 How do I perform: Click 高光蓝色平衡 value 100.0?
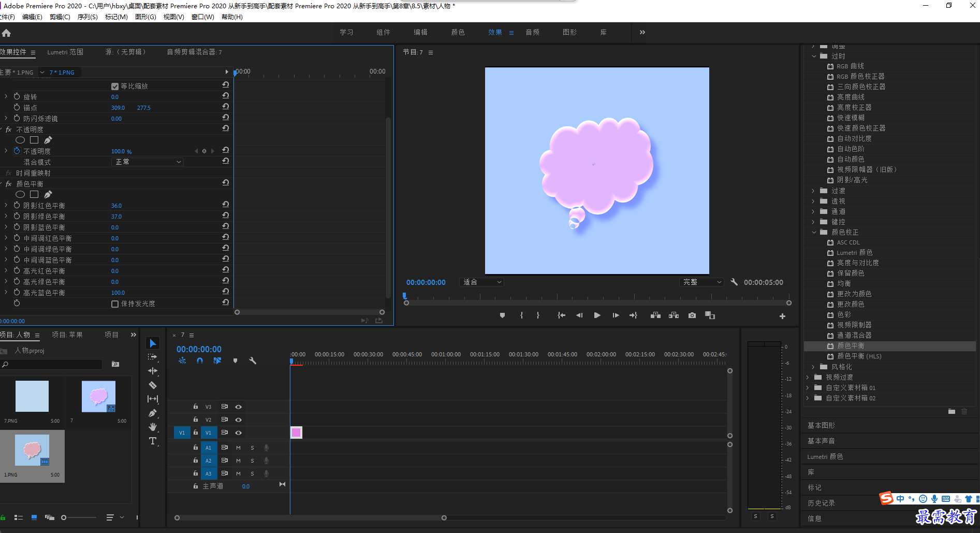(x=118, y=293)
